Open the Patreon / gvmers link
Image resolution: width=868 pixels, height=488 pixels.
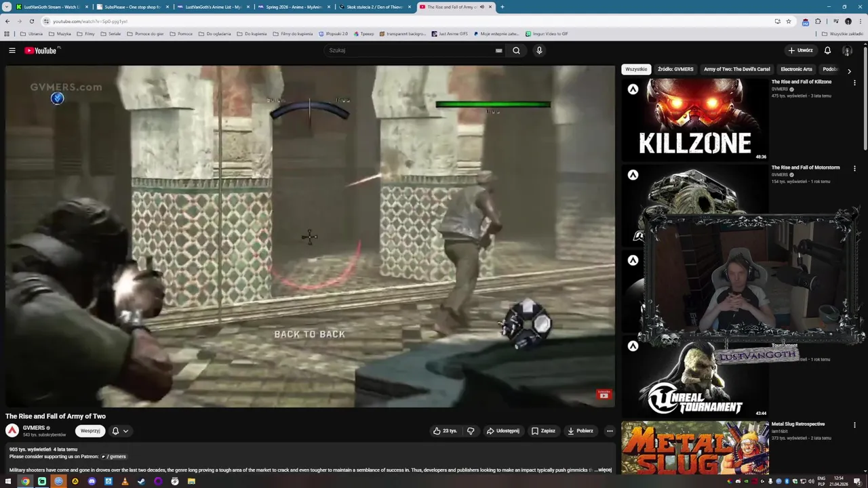pyautogui.click(x=114, y=457)
